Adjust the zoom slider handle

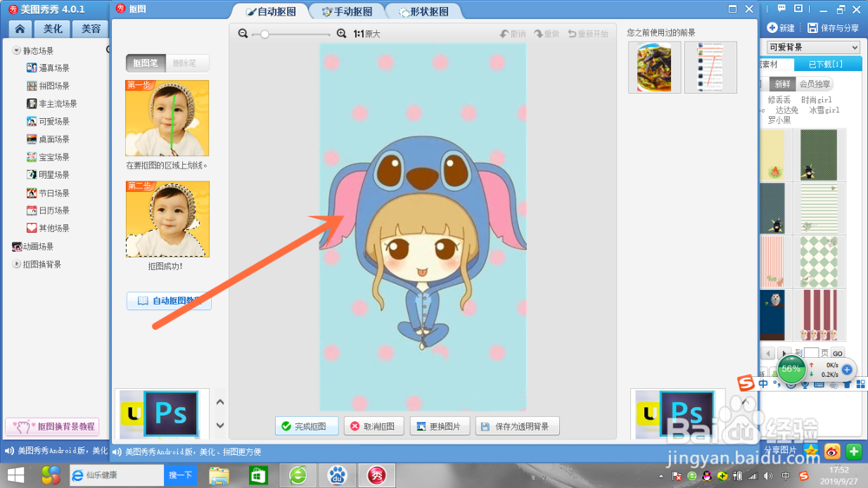point(265,35)
